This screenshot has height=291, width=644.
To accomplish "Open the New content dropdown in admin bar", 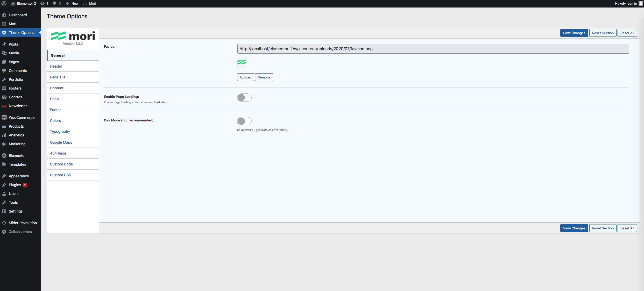I will [72, 3].
